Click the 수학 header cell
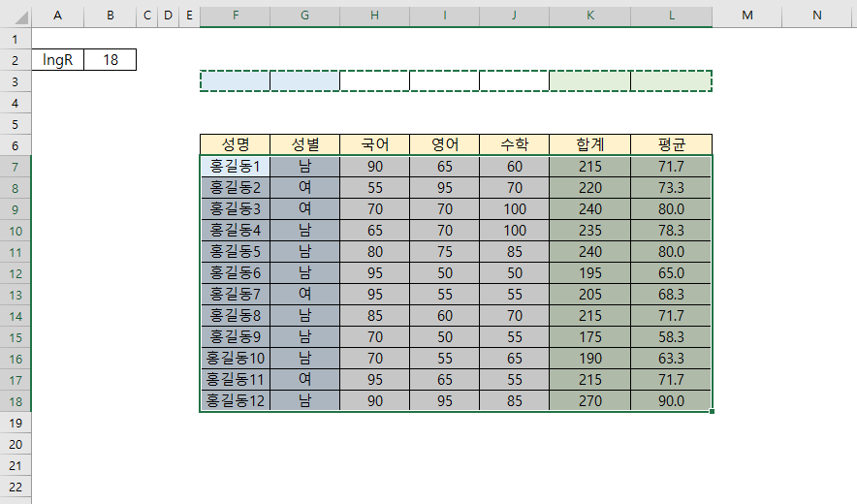 tap(515, 144)
